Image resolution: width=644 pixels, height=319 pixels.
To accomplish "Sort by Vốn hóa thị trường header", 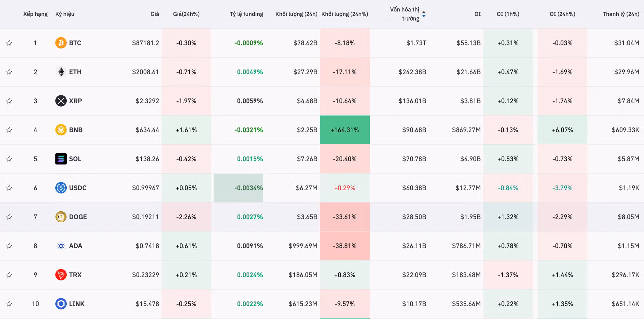I will 405,14.
